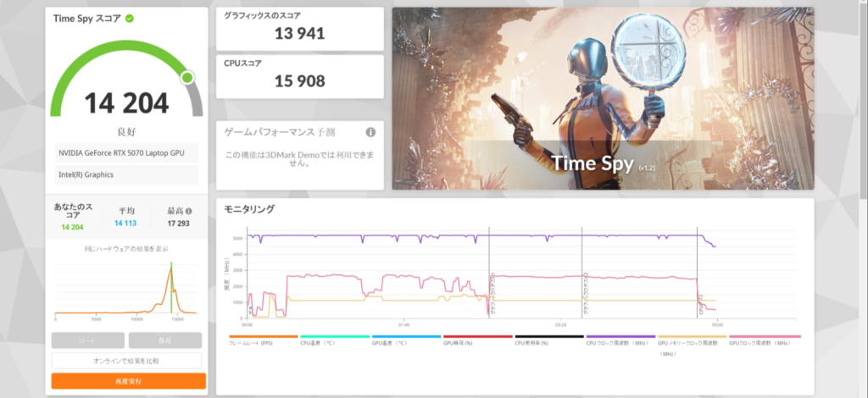Click the 良好 rating text
Screen dimensions: 868x398
127,132
